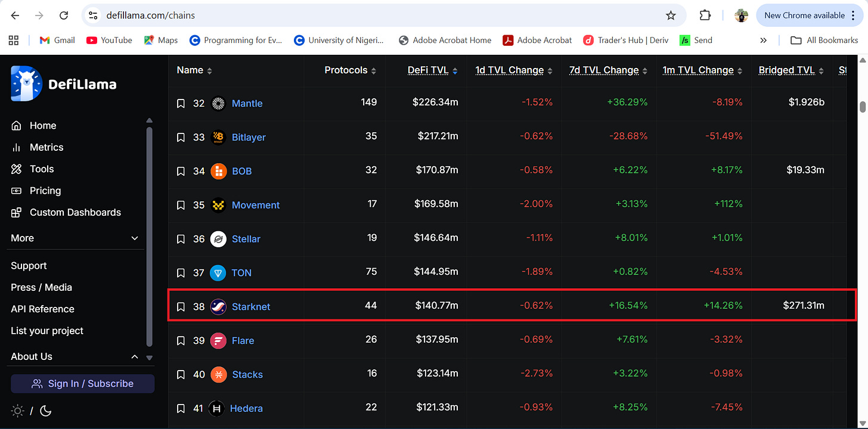Click the Starknet chain logo icon

[218, 307]
